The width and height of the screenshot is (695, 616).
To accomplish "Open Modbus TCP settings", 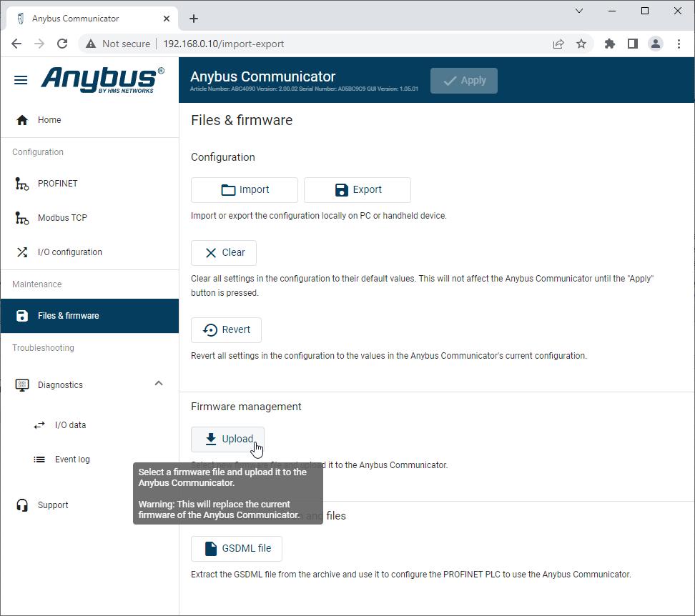I will [62, 218].
